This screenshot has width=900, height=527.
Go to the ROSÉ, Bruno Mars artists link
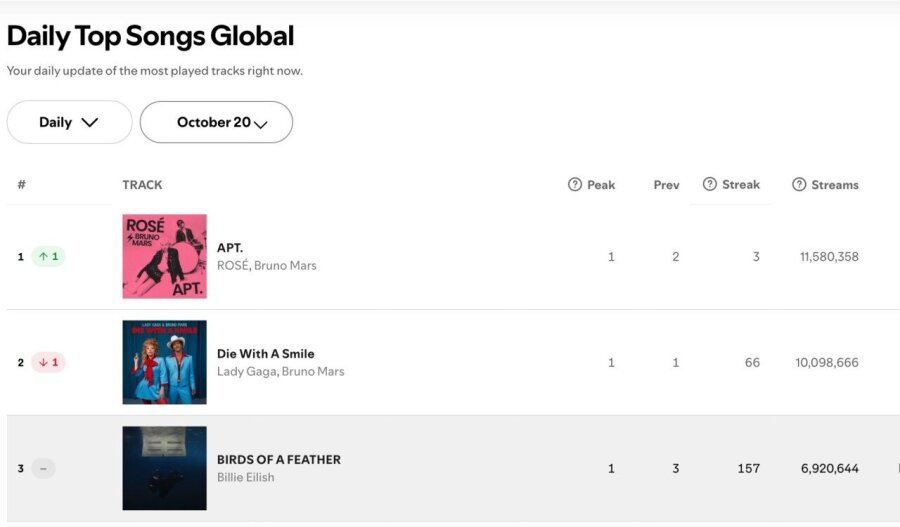coord(267,266)
